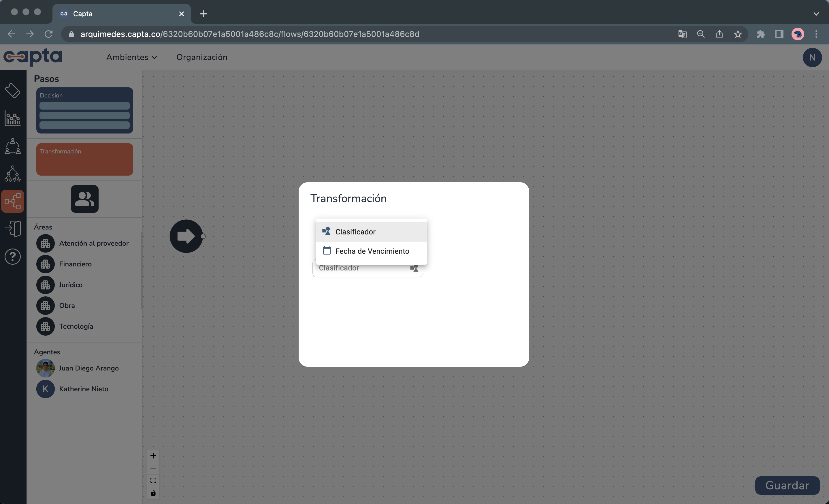Viewport: 829px width, 504px height.
Task: Switch to the Capta browser tab
Action: coord(111,14)
